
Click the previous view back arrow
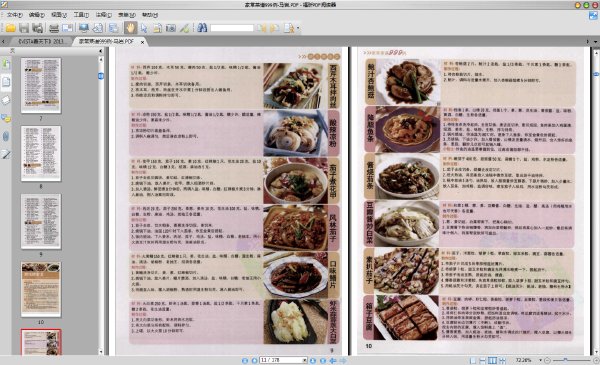pyautogui.click(x=333, y=360)
